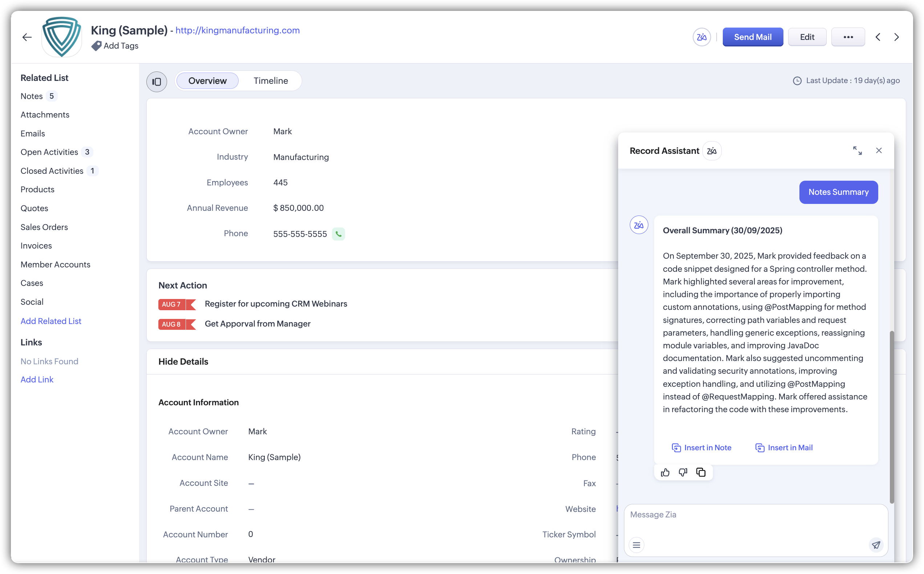Collapse the Hide Details section
Image resolution: width=924 pixels, height=574 pixels.
click(x=183, y=361)
